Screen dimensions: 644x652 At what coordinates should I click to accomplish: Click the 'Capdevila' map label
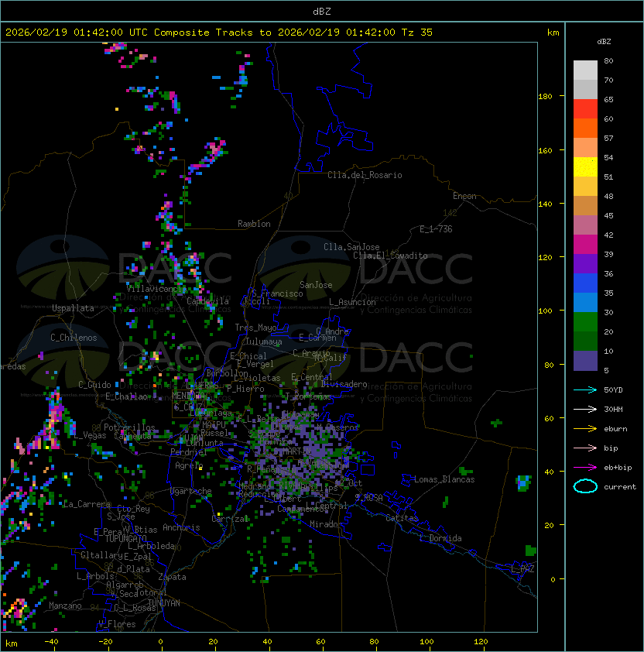(207, 301)
